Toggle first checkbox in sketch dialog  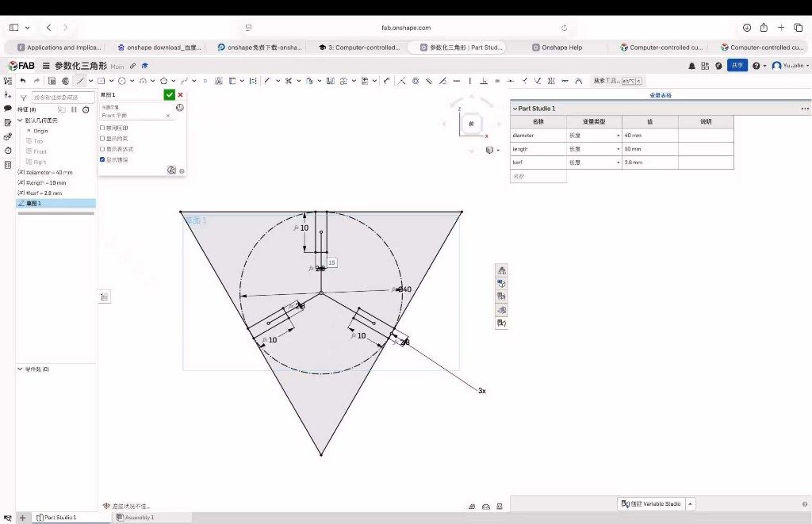coord(102,128)
